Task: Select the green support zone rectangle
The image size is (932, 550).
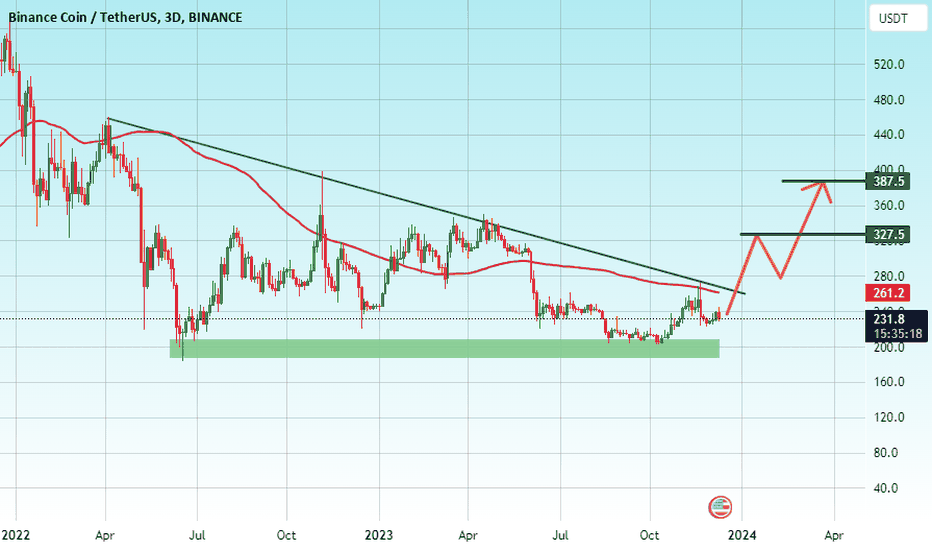Action: (445, 349)
